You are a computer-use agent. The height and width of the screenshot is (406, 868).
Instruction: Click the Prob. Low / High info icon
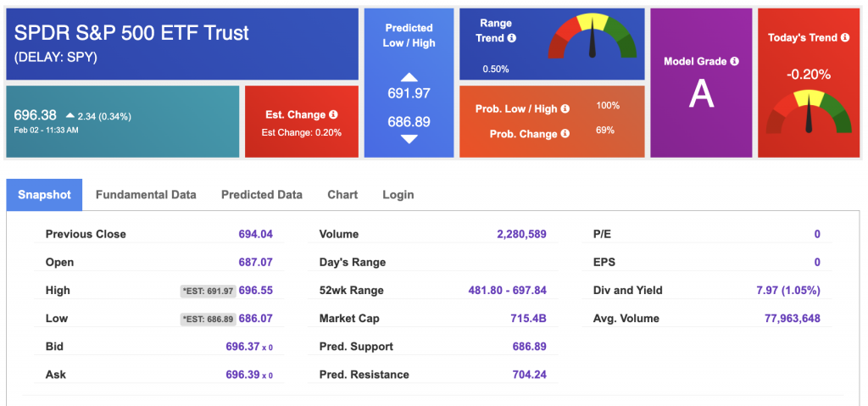point(565,108)
